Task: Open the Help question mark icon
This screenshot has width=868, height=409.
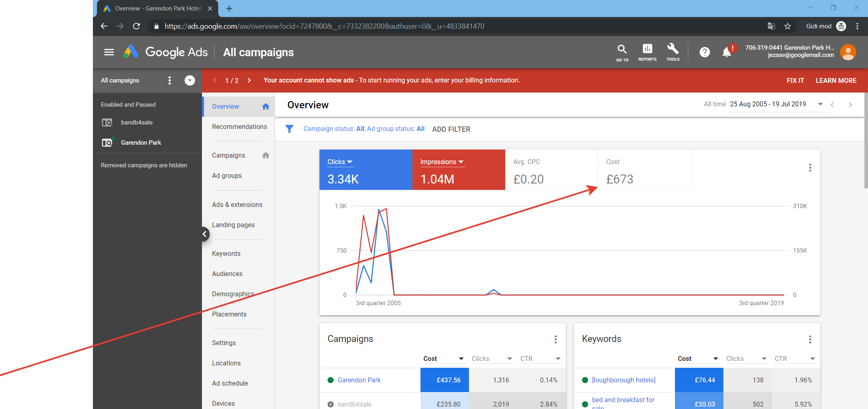Action: point(705,52)
